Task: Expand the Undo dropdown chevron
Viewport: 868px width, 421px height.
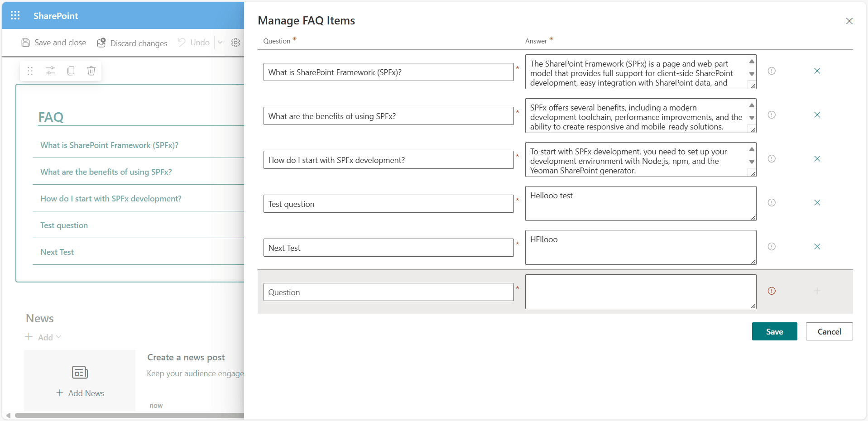Action: (220, 43)
